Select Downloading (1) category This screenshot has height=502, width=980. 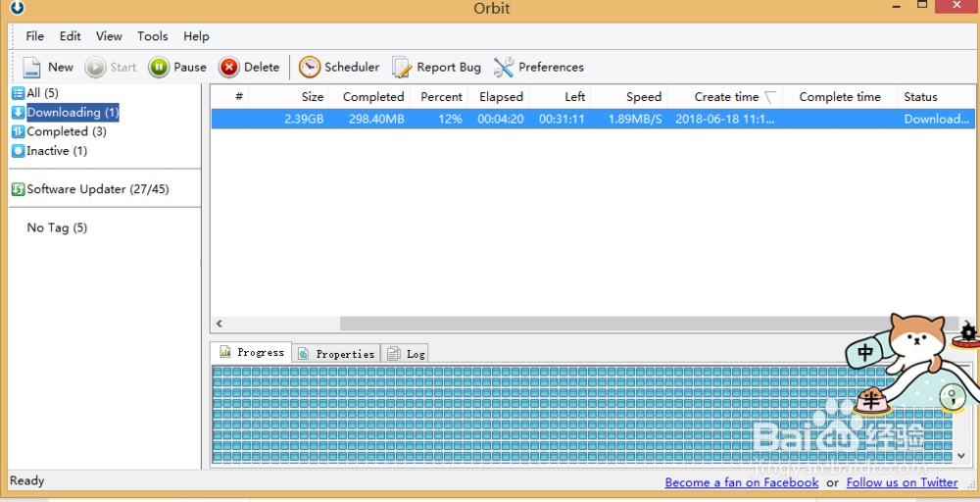click(x=73, y=113)
